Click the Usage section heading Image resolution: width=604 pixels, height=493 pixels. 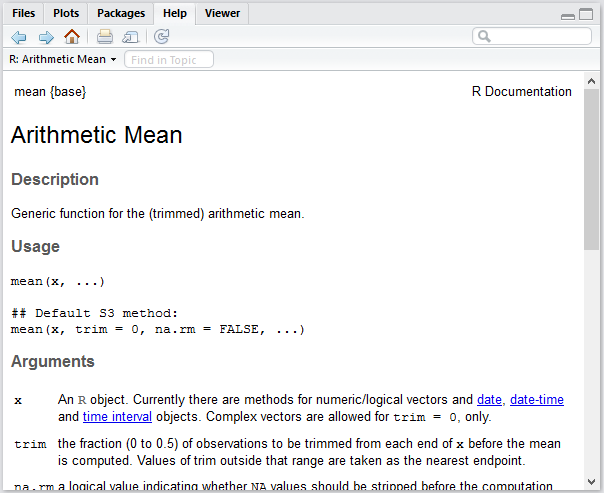(x=35, y=246)
